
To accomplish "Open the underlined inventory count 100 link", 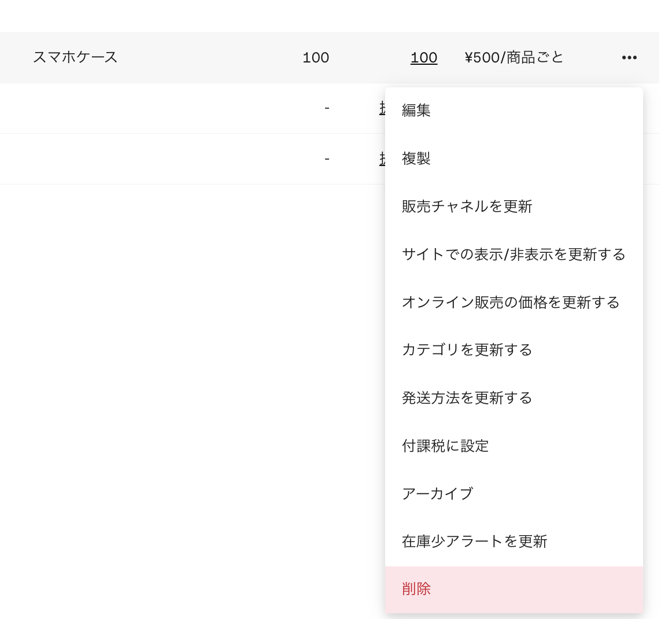I will 424,58.
